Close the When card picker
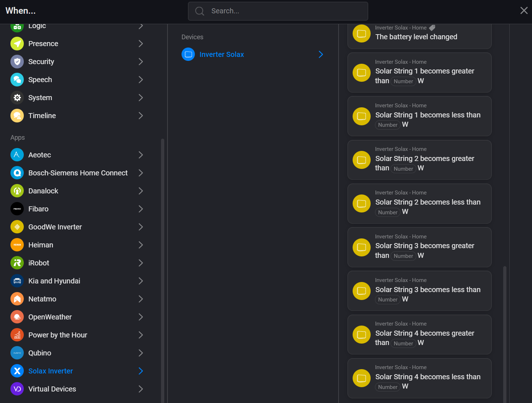 (524, 10)
